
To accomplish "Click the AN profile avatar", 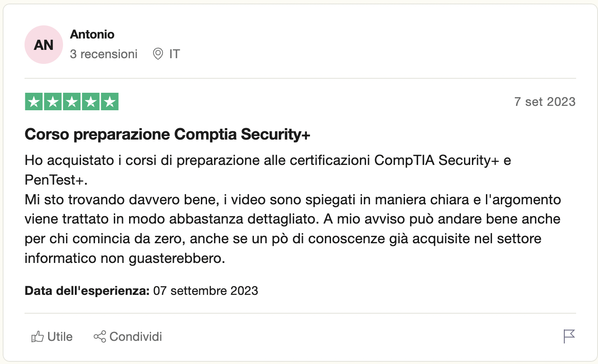I will (44, 45).
